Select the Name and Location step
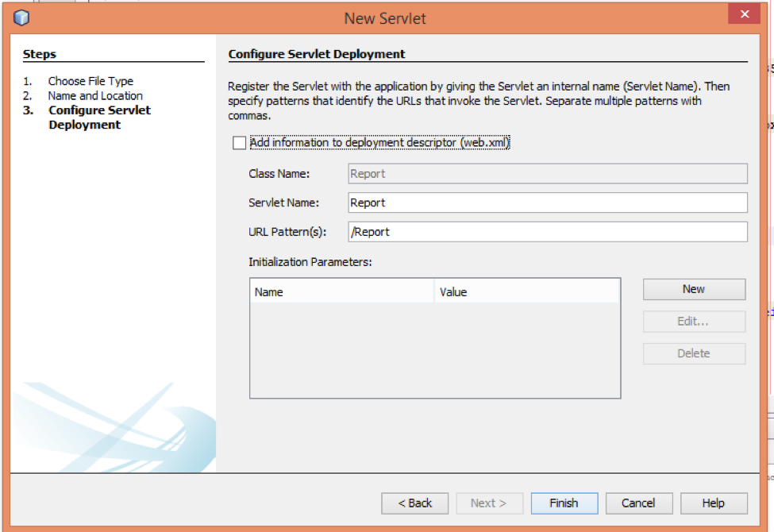Image resolution: width=774 pixels, height=532 pixels. point(95,95)
